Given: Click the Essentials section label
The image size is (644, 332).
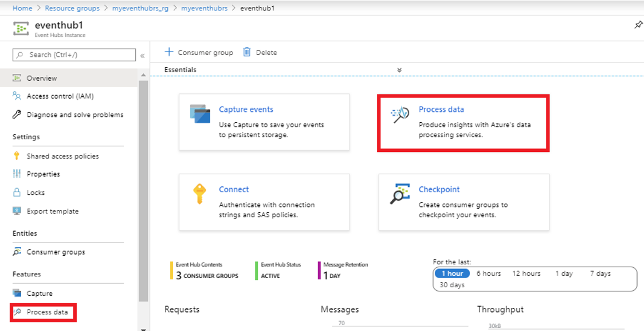Looking at the screenshot, I should pos(180,70).
